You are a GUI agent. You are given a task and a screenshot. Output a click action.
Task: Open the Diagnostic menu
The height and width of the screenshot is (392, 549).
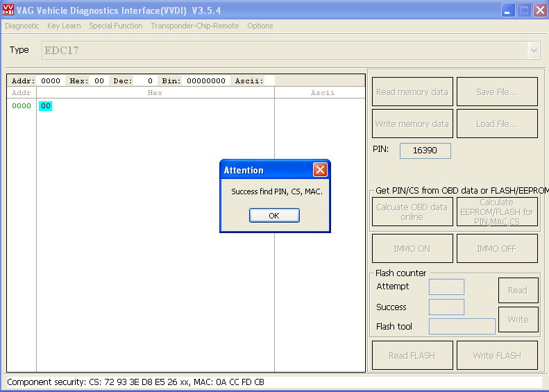click(22, 26)
